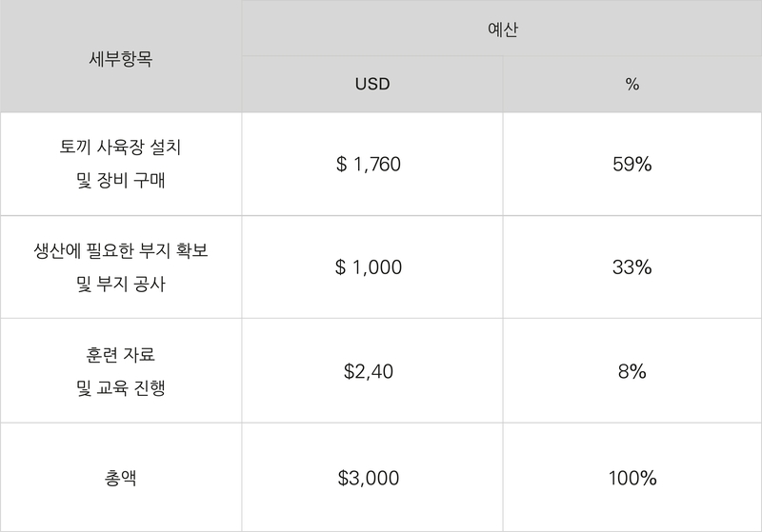Select the 8% percentage cell

(632, 371)
